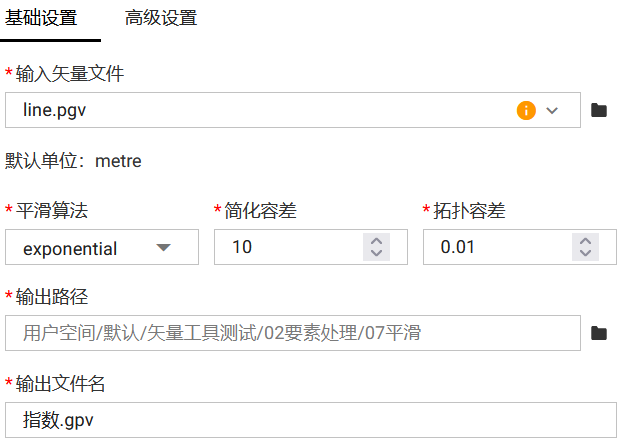Decrease 简化容差 value with down arrow
The width and height of the screenshot is (624, 441).
coord(376,253)
